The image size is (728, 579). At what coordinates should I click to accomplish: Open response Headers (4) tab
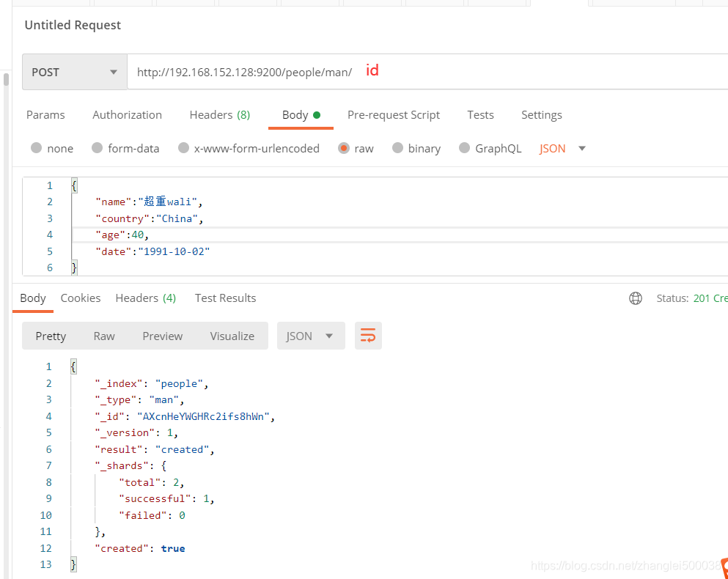(146, 298)
